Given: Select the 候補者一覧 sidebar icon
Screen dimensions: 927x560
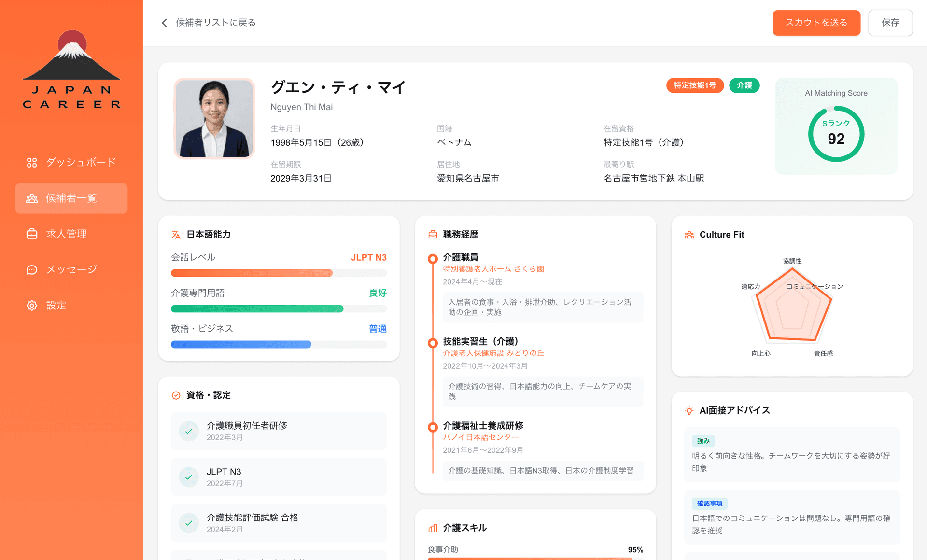Looking at the screenshot, I should pos(32,198).
